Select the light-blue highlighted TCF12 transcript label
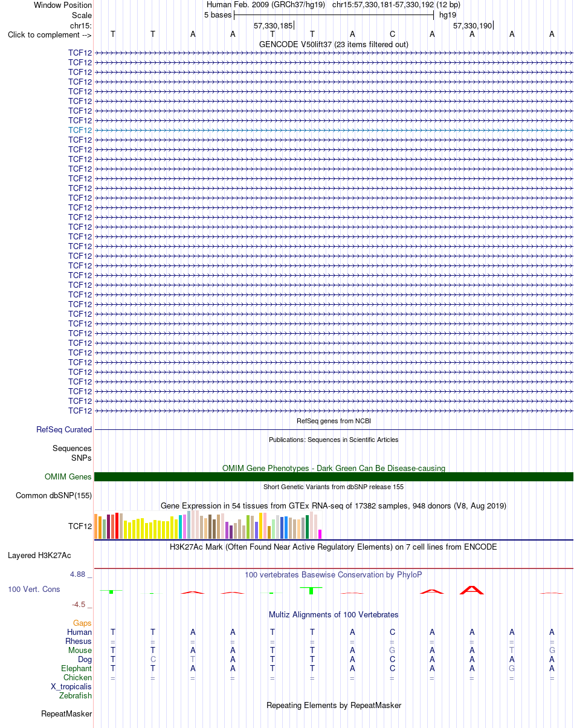Image resolution: width=574 pixels, height=728 pixels. (x=80, y=130)
